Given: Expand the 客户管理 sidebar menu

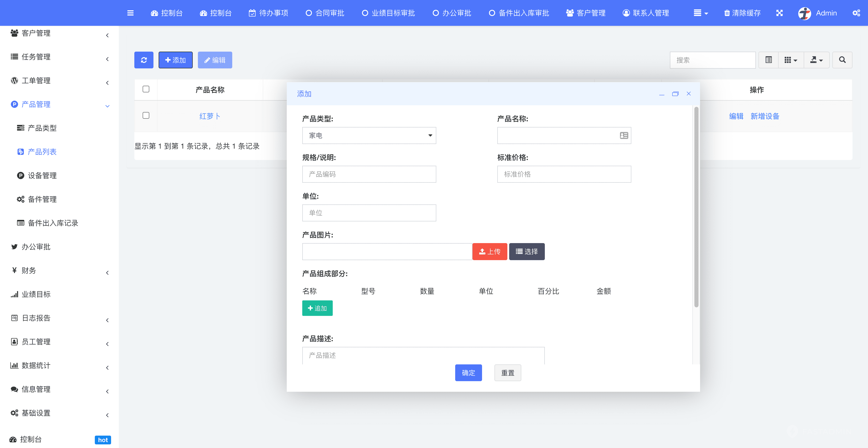Looking at the screenshot, I should point(59,33).
